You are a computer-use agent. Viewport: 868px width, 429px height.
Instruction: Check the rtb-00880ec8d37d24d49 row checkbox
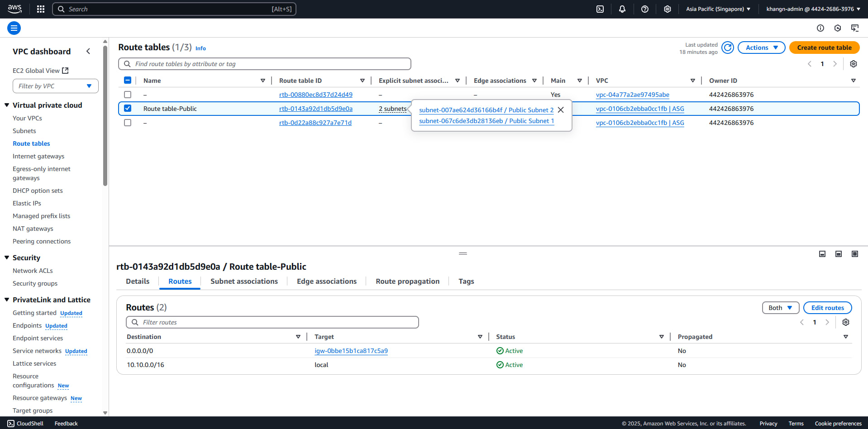(128, 95)
